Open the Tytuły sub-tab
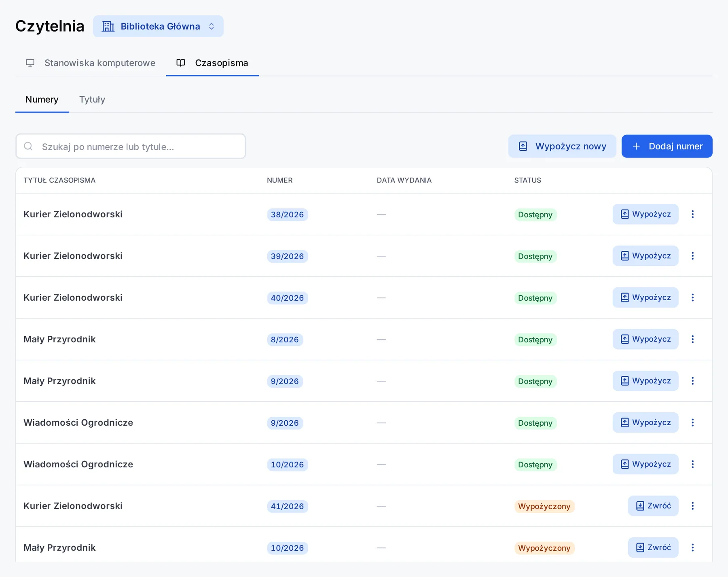The width and height of the screenshot is (728, 577). pyautogui.click(x=92, y=100)
